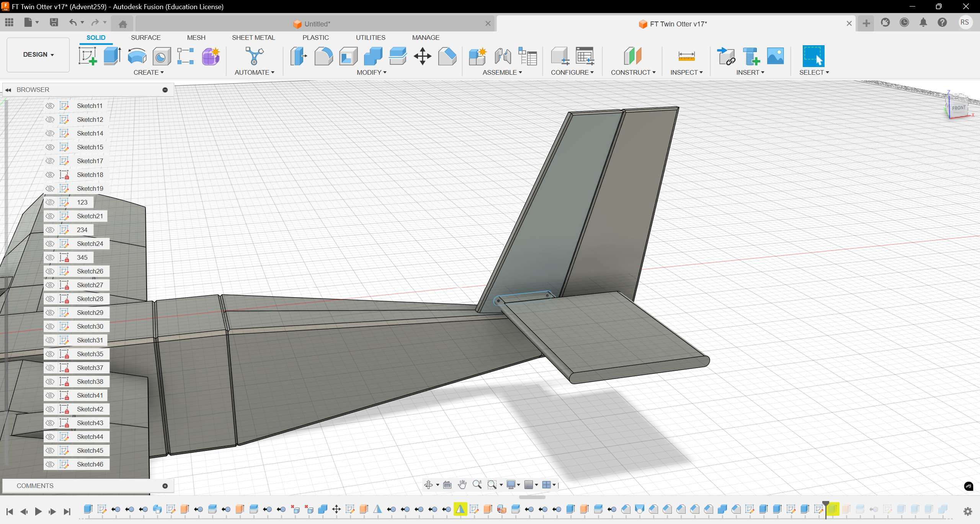Jump to the timeline beginning
The height and width of the screenshot is (524, 980).
coord(10,511)
